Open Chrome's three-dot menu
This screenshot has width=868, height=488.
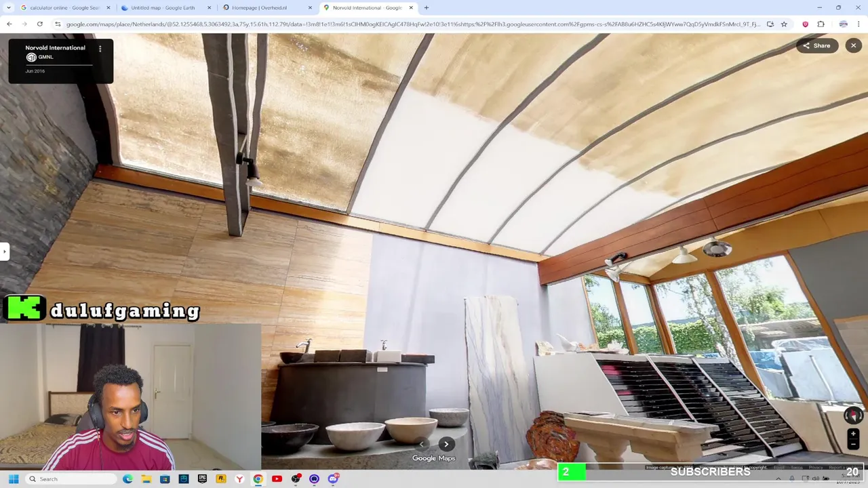click(859, 24)
